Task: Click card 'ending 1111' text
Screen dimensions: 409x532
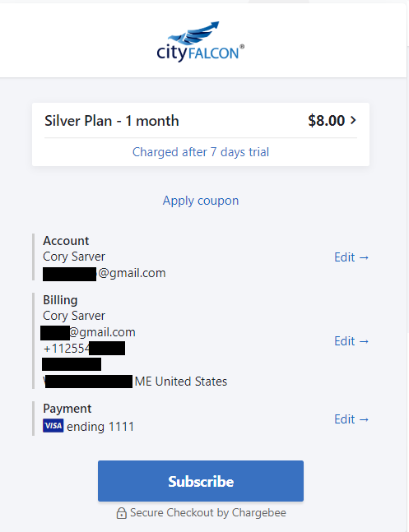Action: 100,427
